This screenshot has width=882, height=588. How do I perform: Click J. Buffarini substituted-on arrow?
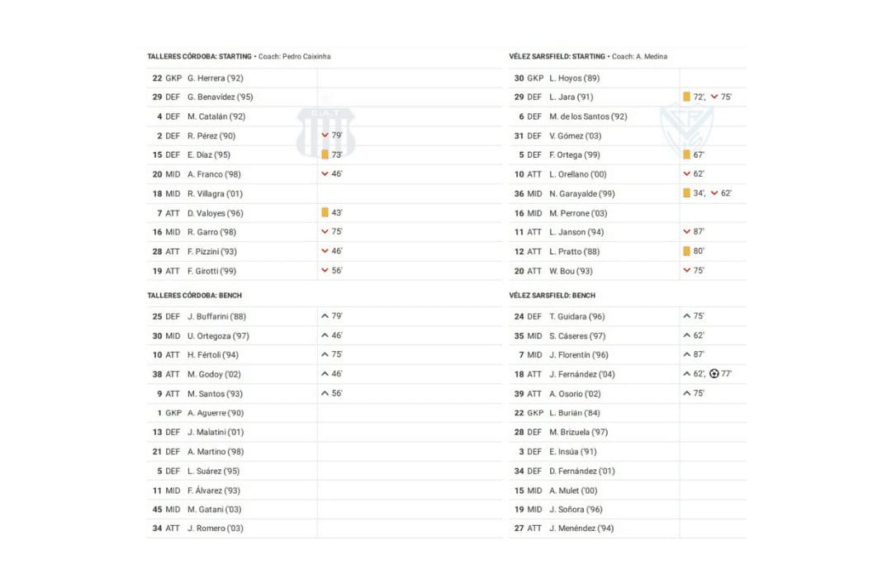[x=325, y=316]
